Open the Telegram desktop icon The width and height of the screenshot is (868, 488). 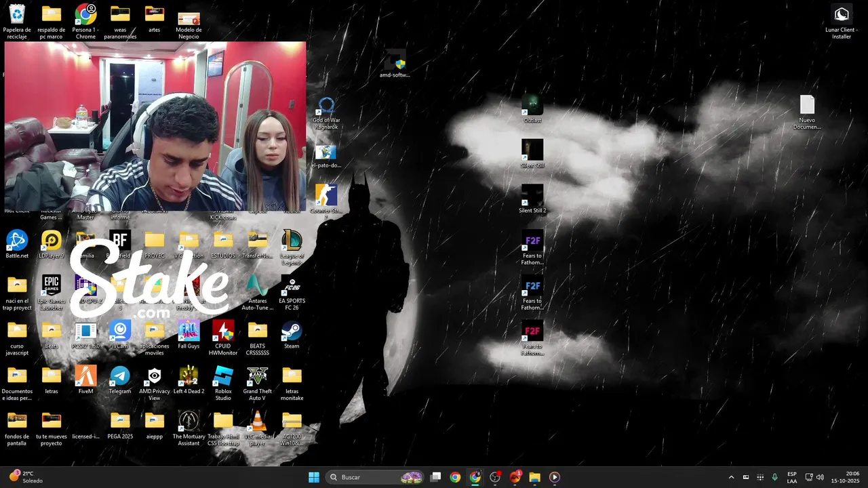pos(120,380)
